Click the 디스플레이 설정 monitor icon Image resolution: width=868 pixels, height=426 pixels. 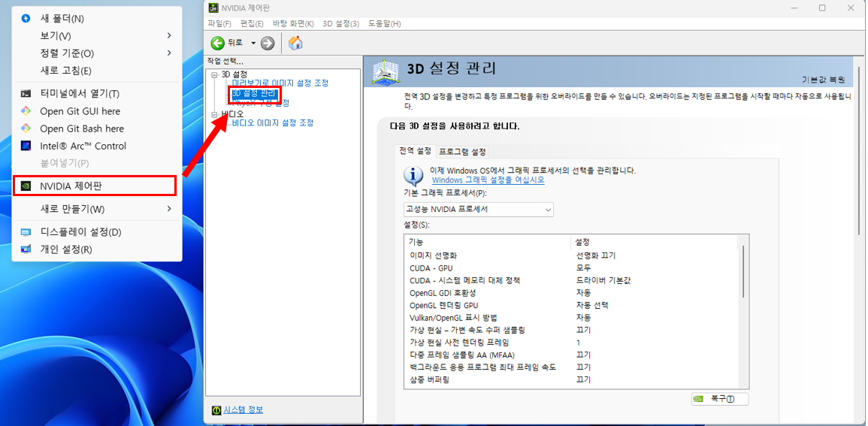26,232
